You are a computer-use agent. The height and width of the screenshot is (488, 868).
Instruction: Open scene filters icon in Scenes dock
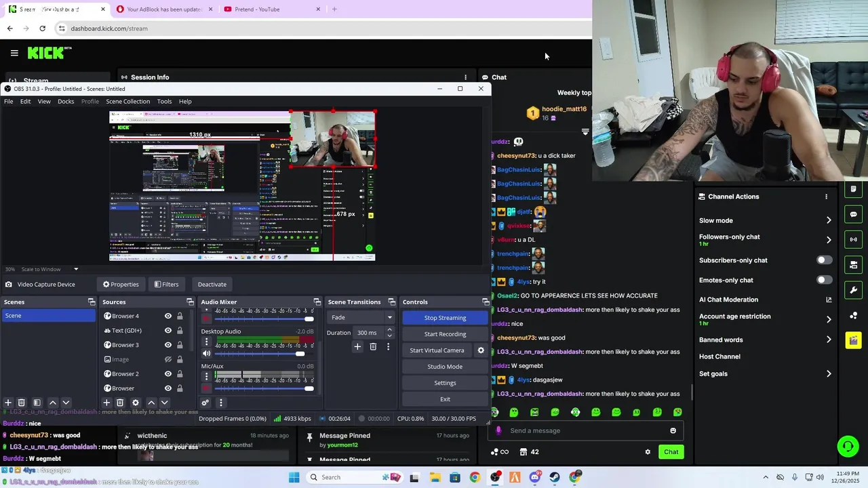37,403
